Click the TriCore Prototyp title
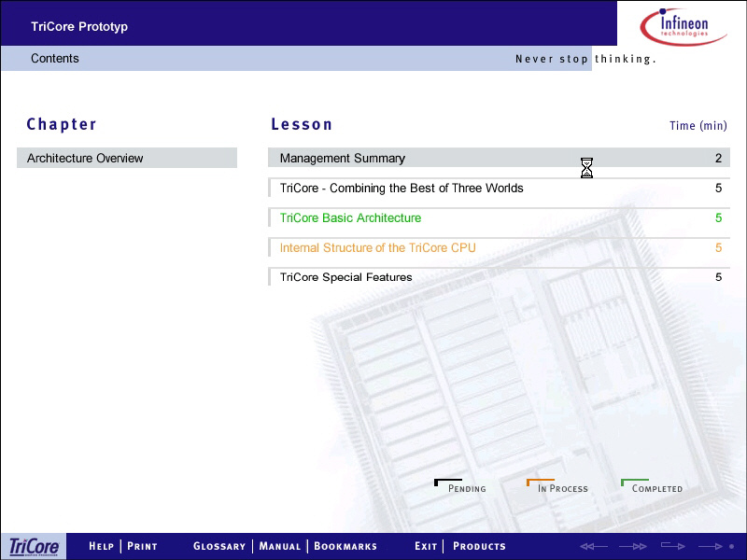 [x=79, y=27]
